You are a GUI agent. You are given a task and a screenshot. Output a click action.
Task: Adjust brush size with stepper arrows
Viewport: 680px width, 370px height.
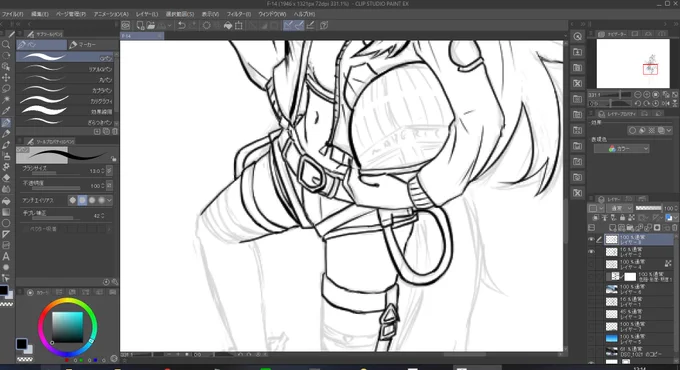[x=103, y=171]
